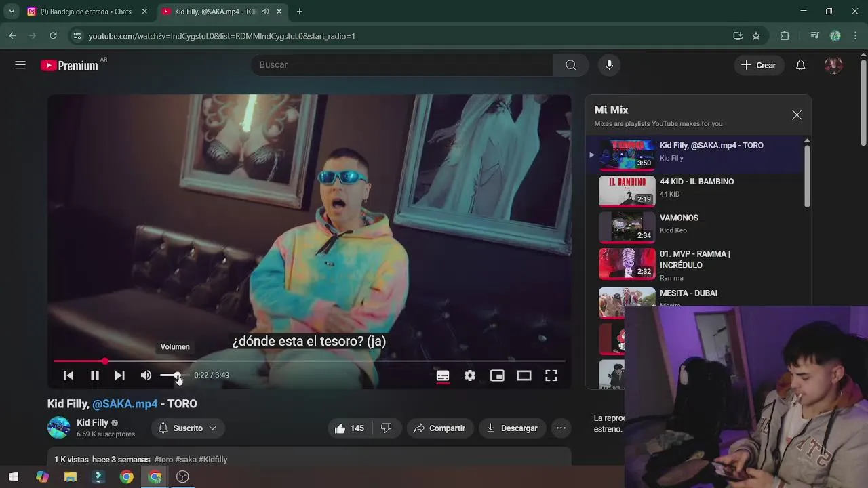The height and width of the screenshot is (488, 868).
Task: Open player settings gear
Action: tap(470, 375)
